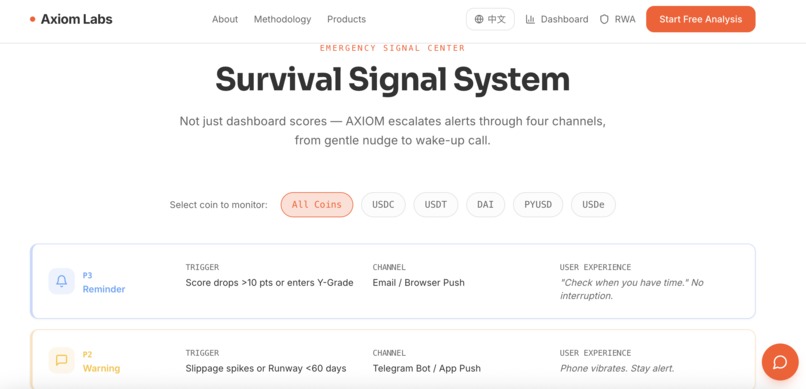Image resolution: width=806 pixels, height=389 pixels.
Task: Click 'Email / Browser Push' channel text
Action: coord(418,283)
